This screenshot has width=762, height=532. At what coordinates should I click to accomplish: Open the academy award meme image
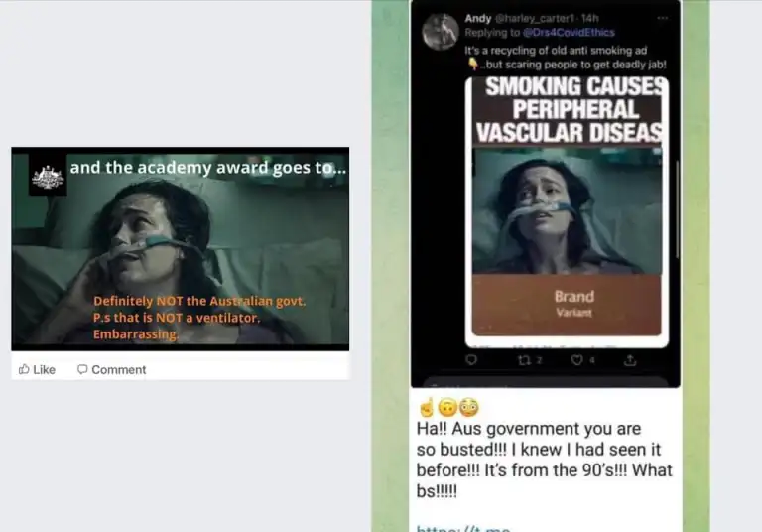point(181,249)
